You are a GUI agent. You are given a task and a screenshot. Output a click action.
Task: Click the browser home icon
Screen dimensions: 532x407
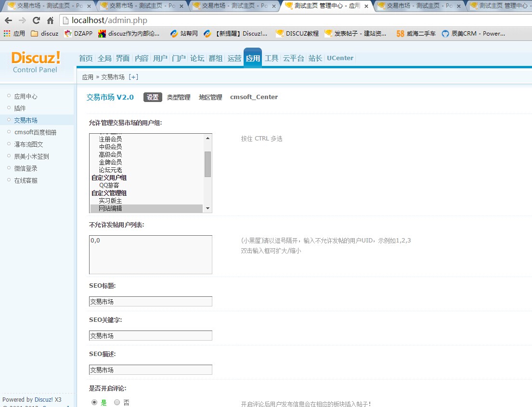[x=50, y=21]
